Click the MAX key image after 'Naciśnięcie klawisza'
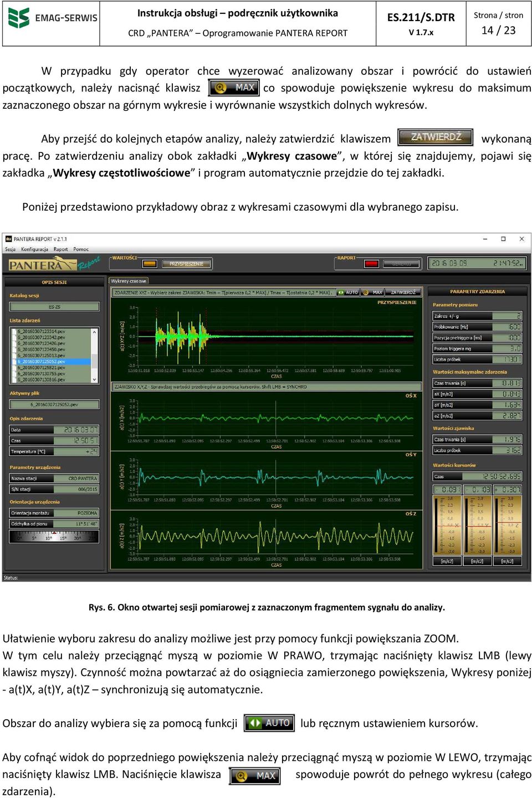This screenshot has height=798, width=532. [x=255, y=776]
